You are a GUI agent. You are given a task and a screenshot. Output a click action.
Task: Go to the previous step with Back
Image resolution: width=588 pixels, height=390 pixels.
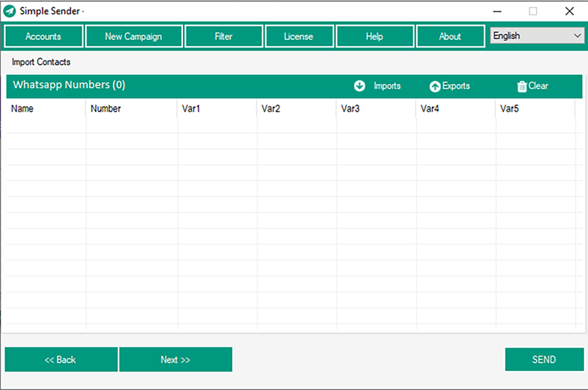click(x=61, y=359)
